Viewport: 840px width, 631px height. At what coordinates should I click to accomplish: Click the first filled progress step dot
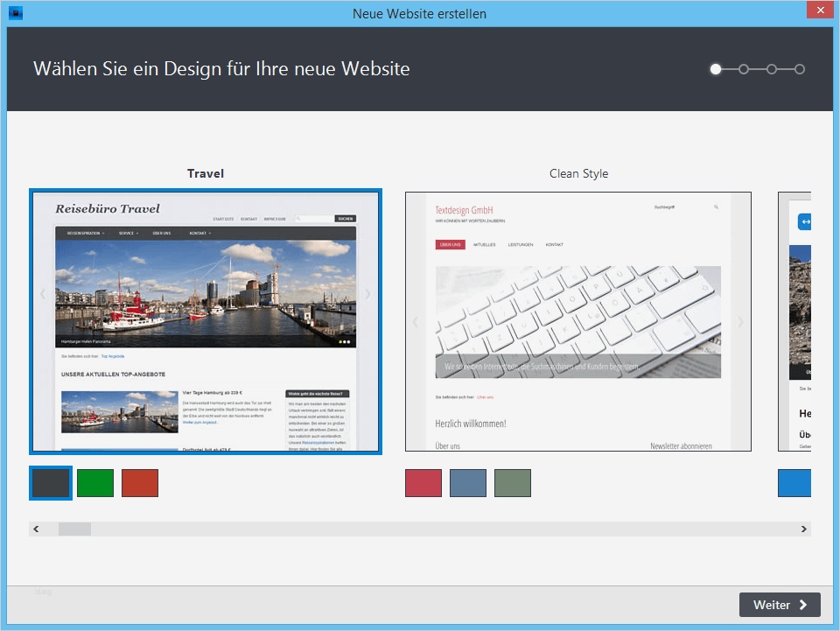(x=716, y=68)
